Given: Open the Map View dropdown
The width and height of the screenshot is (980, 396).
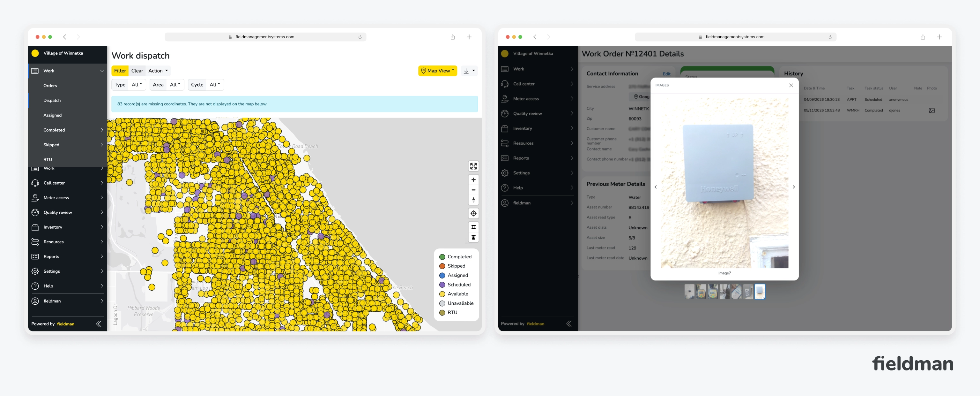Looking at the screenshot, I should pyautogui.click(x=437, y=71).
